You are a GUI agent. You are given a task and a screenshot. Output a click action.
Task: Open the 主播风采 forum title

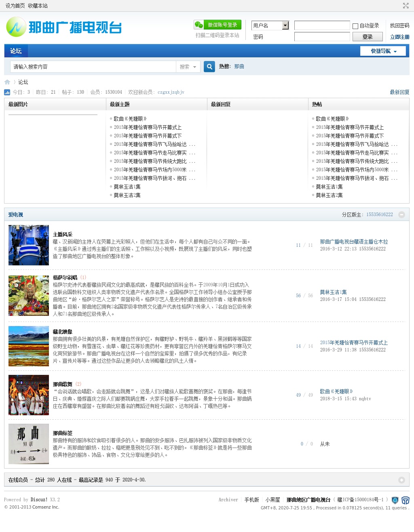63,234
